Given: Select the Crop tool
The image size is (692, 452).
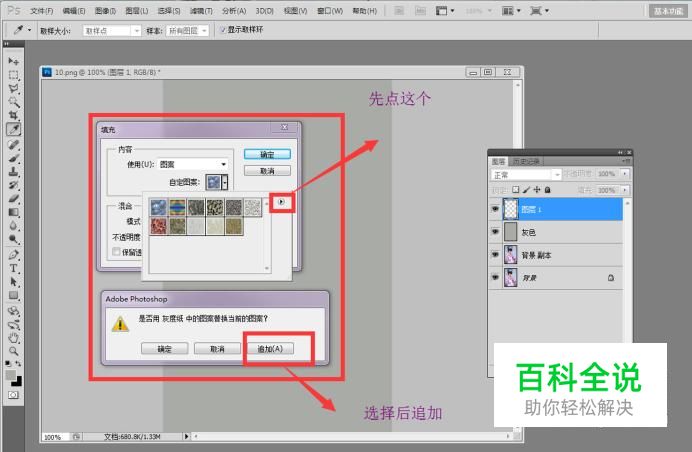Looking at the screenshot, I should 14,115.
